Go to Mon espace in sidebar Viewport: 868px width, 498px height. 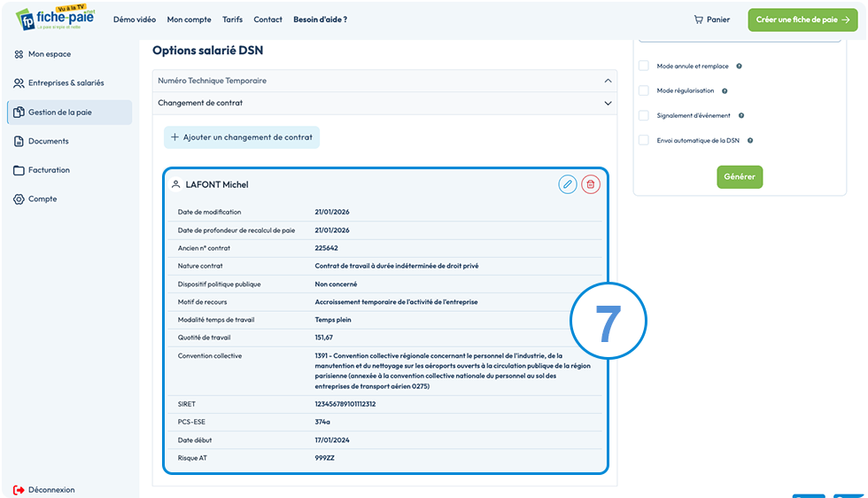coord(50,54)
